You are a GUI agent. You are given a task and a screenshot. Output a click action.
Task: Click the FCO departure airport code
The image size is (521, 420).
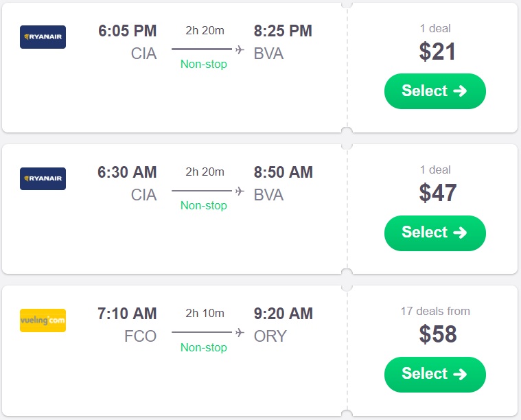(x=140, y=336)
